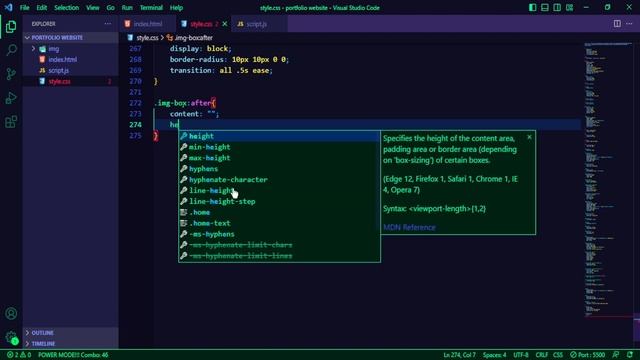Screen dimensions: 640x360
Task: Click Spaces: 4 indentation setting
Action: 494,355
